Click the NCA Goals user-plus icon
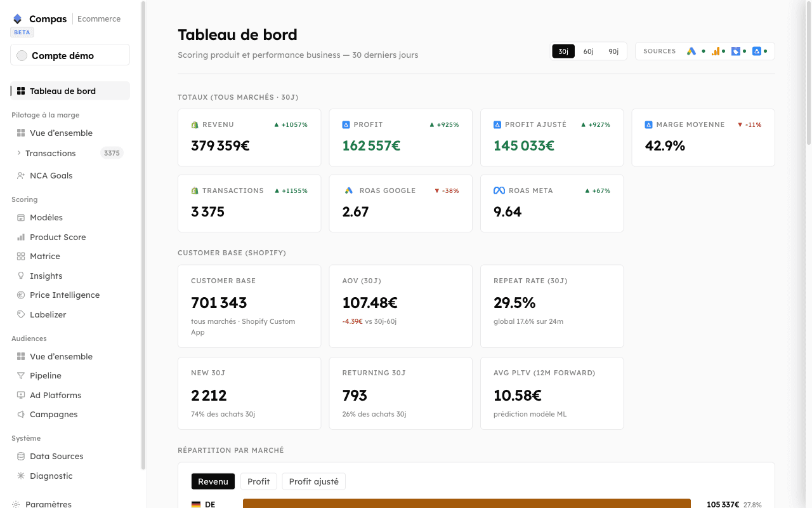Screen dimensions: 812x508 click(x=21, y=175)
